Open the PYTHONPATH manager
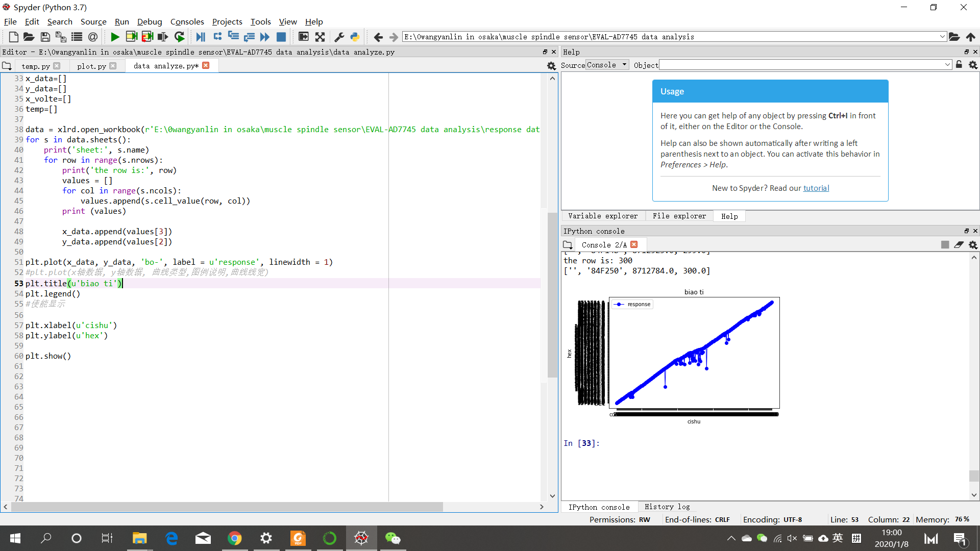 (x=355, y=37)
